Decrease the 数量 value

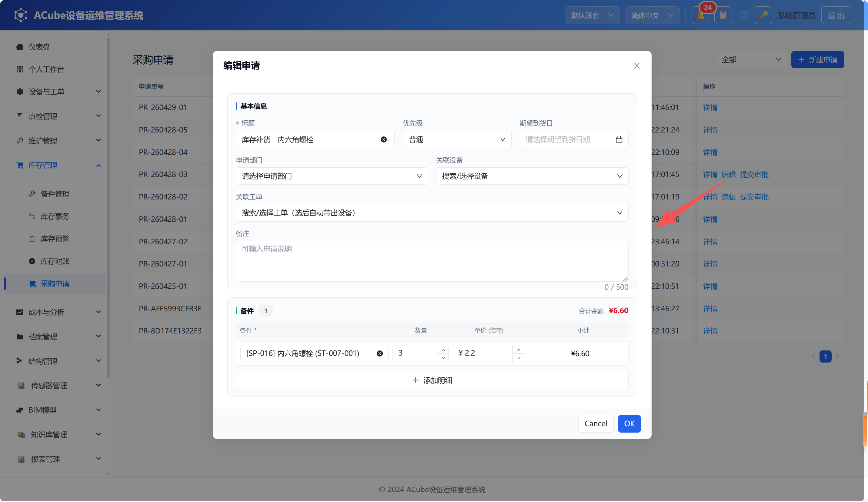443,358
